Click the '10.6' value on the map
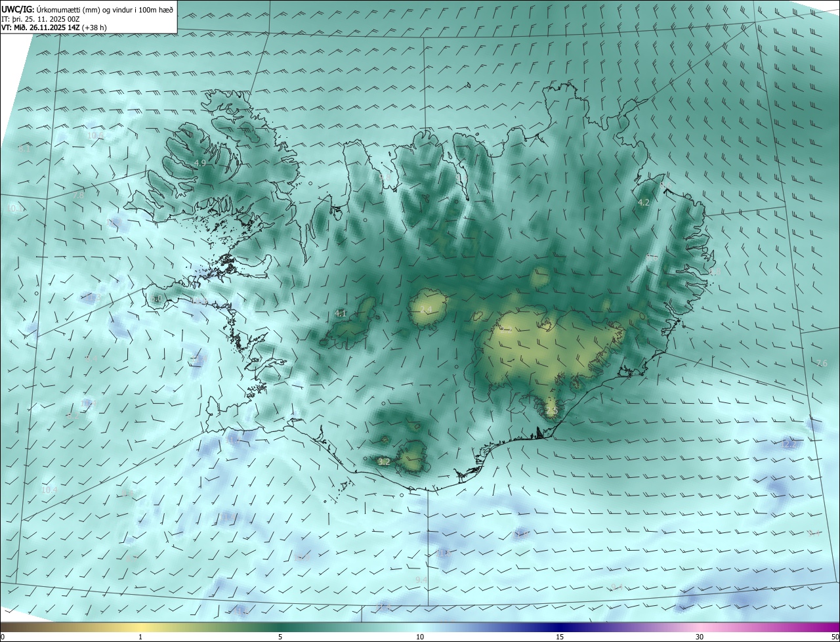 96,136
